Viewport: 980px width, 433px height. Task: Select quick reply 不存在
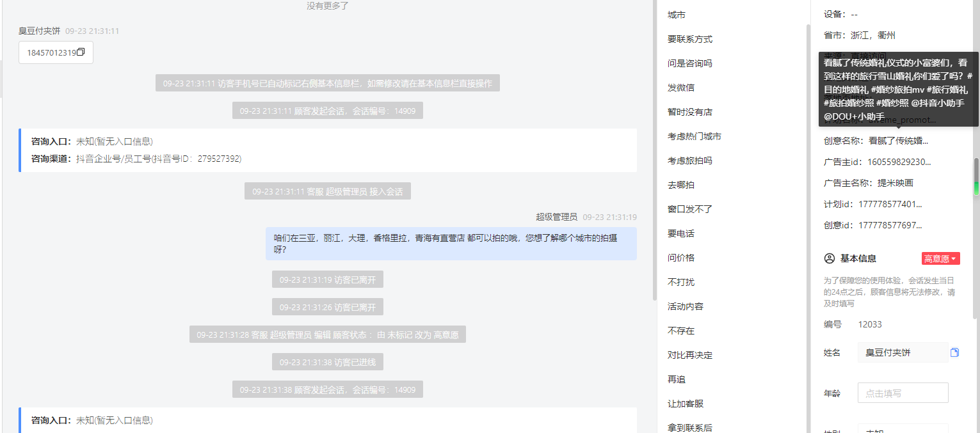681,331
